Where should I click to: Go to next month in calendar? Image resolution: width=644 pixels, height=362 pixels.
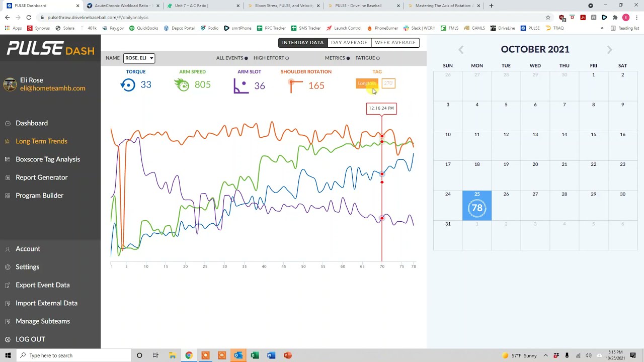coord(609,49)
